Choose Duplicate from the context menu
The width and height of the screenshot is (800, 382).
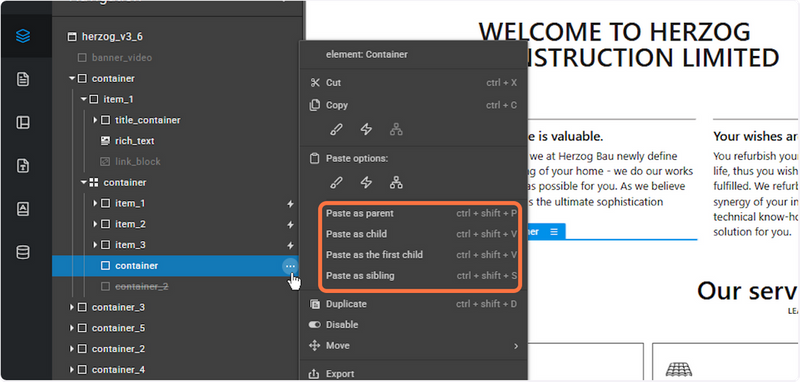point(413,304)
